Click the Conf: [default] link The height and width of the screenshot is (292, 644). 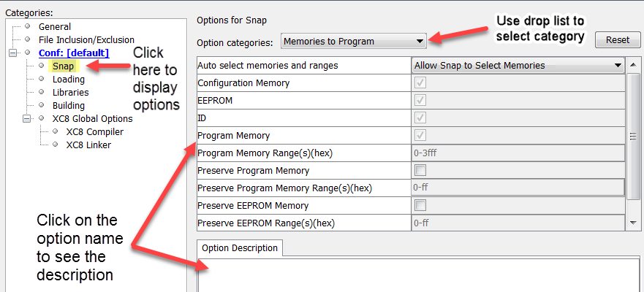click(73, 53)
